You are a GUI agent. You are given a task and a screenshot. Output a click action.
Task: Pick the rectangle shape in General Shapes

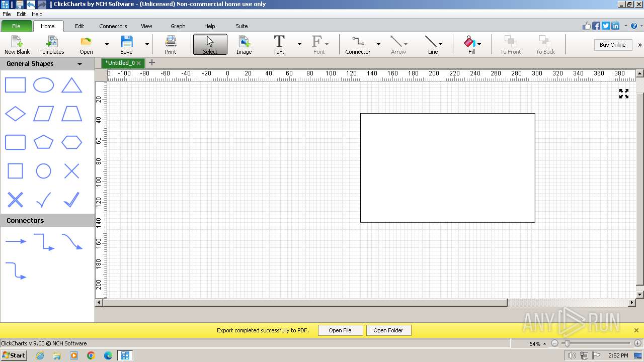coord(15,85)
